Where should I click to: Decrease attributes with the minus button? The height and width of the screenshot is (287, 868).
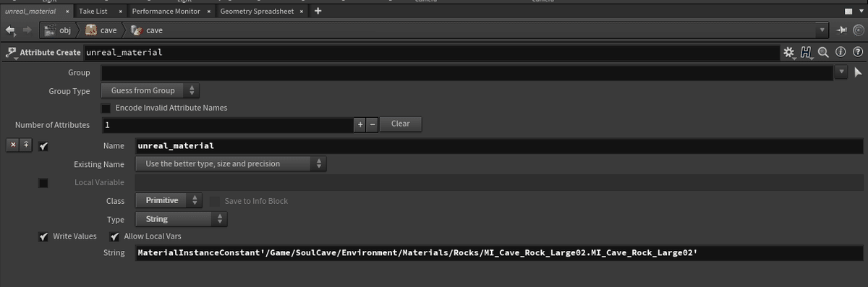click(x=373, y=124)
